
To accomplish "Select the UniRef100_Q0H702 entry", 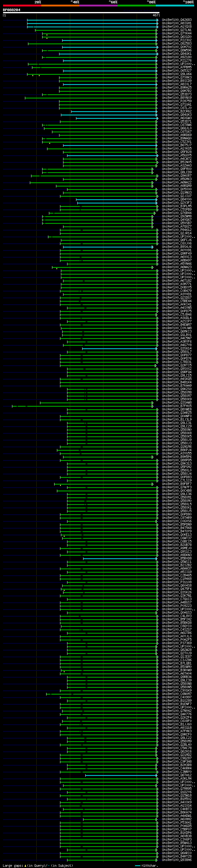I will coord(177,47).
